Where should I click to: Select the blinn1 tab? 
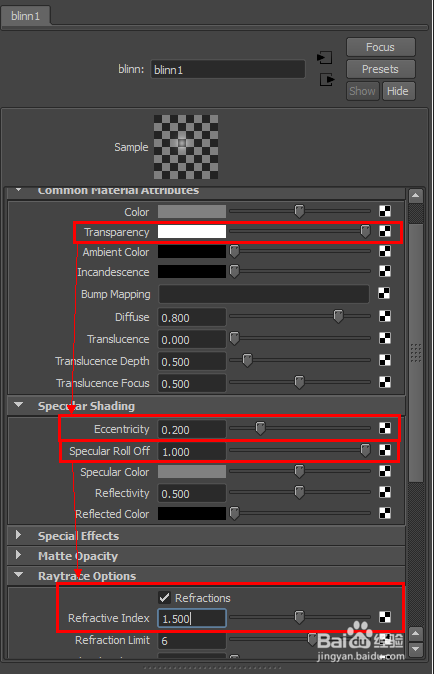tap(25, 16)
